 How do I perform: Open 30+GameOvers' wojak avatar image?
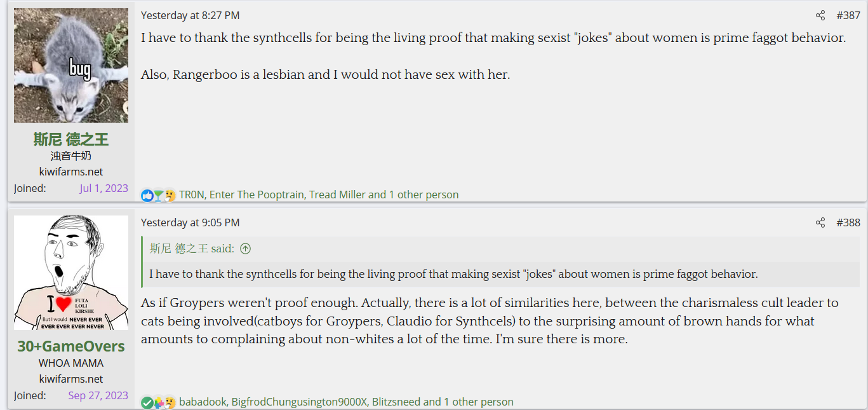click(x=71, y=273)
